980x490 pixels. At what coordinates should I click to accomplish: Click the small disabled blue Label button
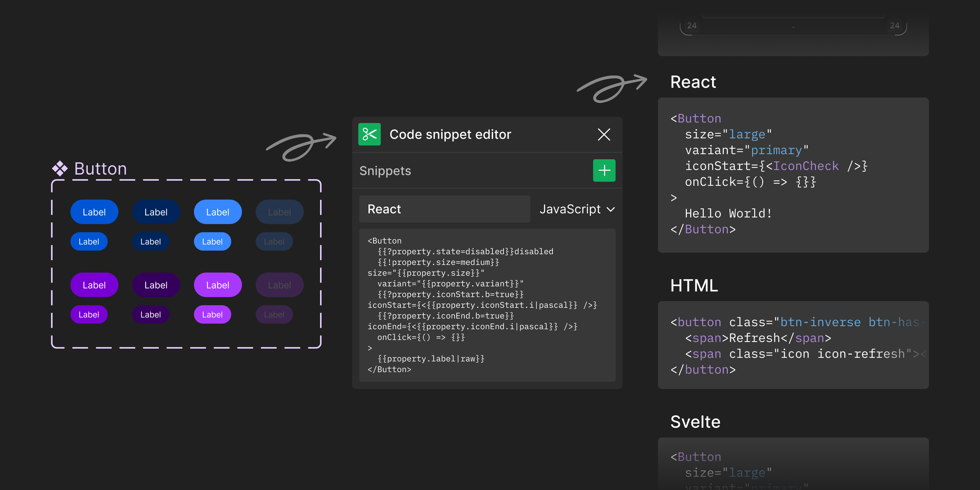274,242
